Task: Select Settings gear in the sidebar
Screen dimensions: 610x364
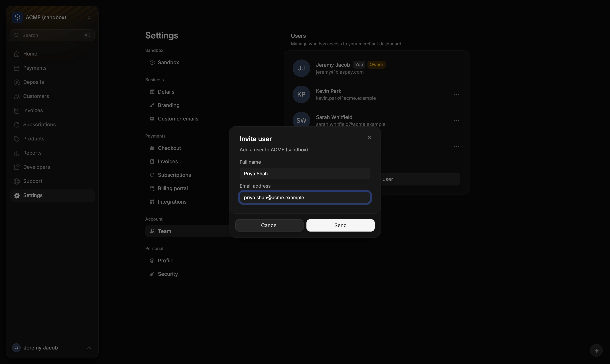Action: (17, 195)
